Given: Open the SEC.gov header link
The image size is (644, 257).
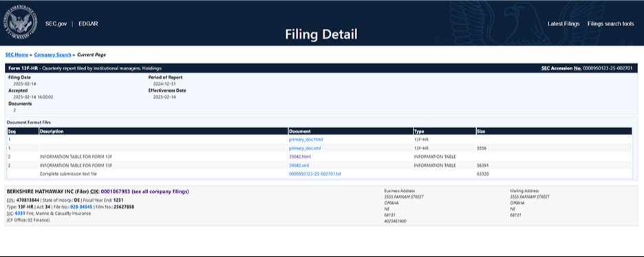Looking at the screenshot, I should 56,24.
